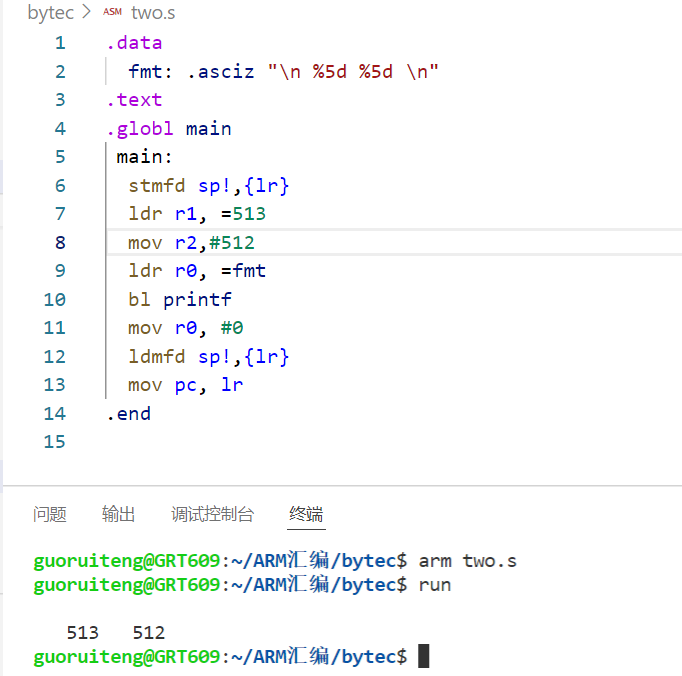The width and height of the screenshot is (682, 676).
Task: Click the ldmfd instruction on line 12
Action: coord(157,356)
